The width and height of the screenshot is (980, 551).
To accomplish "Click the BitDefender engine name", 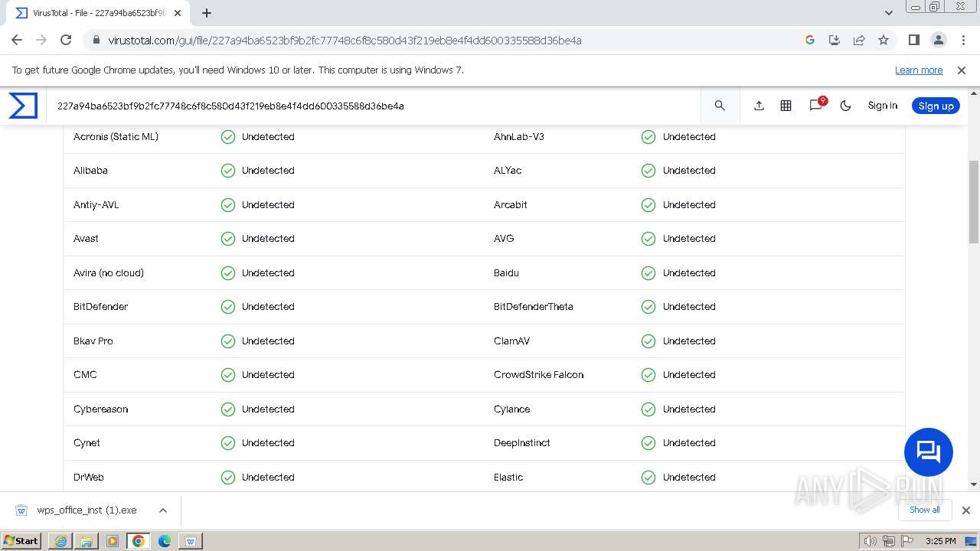I will [x=100, y=306].
